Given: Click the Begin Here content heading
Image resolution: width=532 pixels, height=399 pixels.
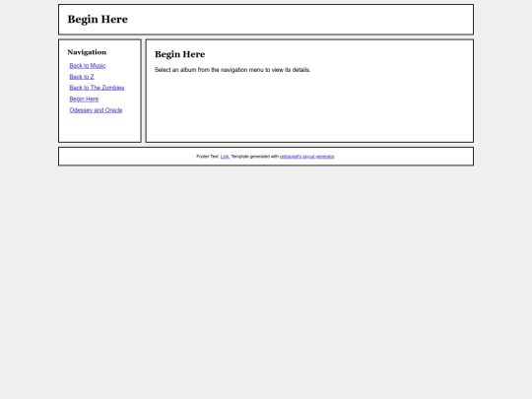Looking at the screenshot, I should pyautogui.click(x=180, y=54).
